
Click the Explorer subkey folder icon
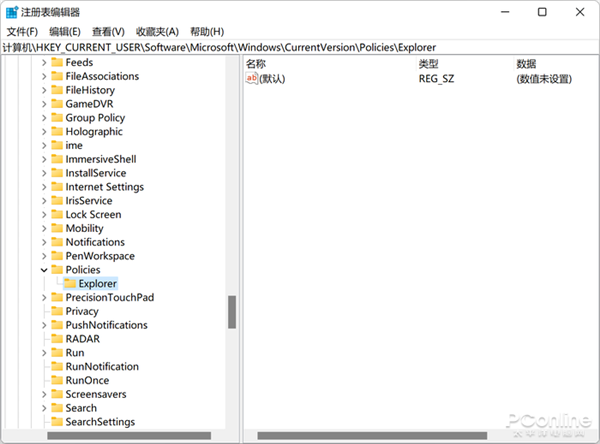point(70,284)
